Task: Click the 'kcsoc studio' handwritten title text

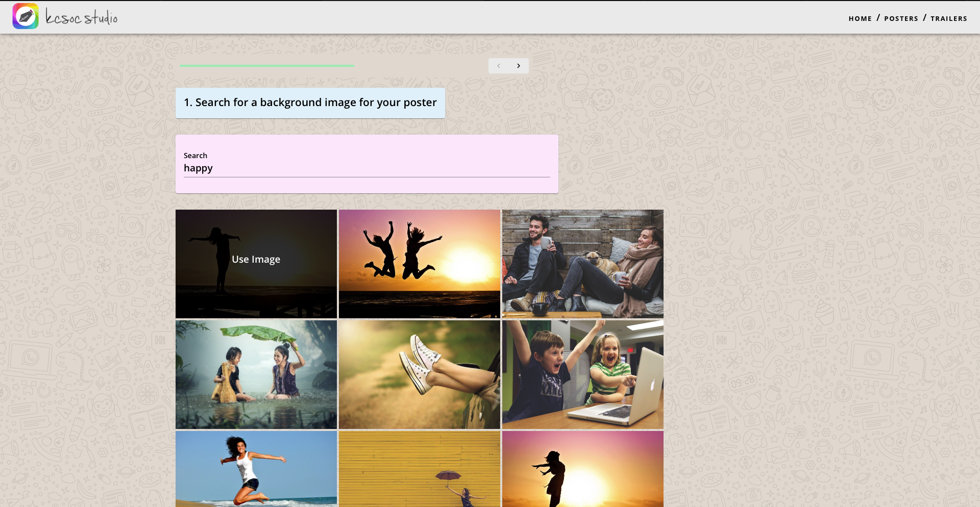Action: [x=82, y=17]
